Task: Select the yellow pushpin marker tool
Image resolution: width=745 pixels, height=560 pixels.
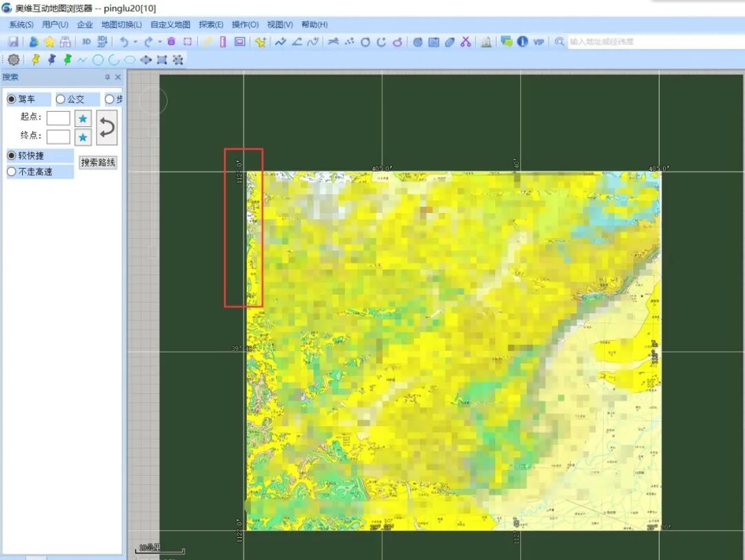Action: pos(36,60)
